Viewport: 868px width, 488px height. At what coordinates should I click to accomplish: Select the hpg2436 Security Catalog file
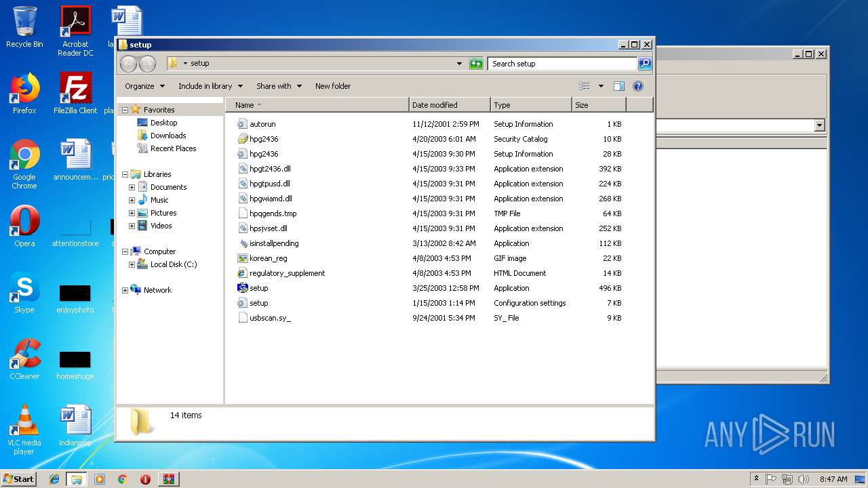264,139
